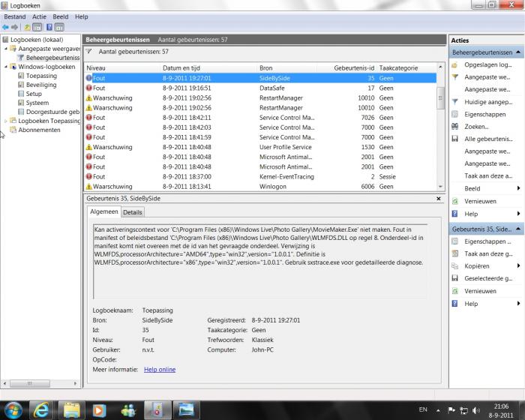Viewport: 525px width, 420px height.
Task: Select the DataSafe Fout event row
Action: [260, 88]
